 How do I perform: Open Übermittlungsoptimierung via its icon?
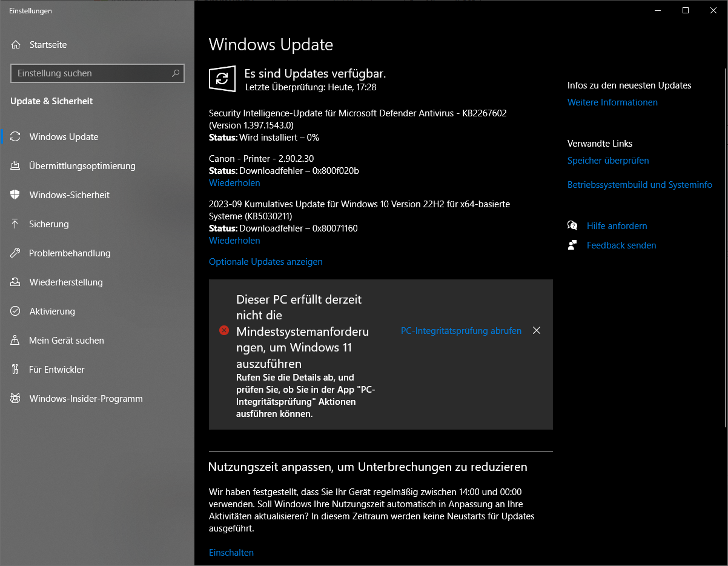point(16,165)
